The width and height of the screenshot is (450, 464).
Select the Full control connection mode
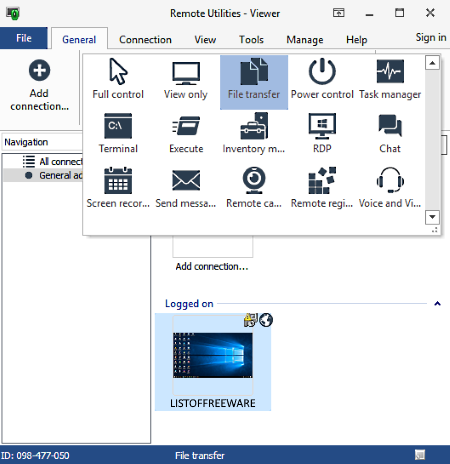click(x=118, y=79)
